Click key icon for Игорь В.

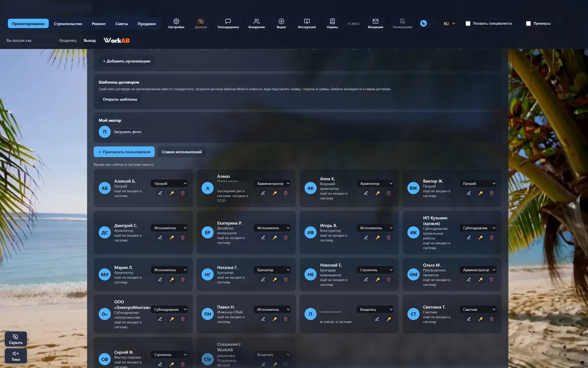[x=377, y=238]
